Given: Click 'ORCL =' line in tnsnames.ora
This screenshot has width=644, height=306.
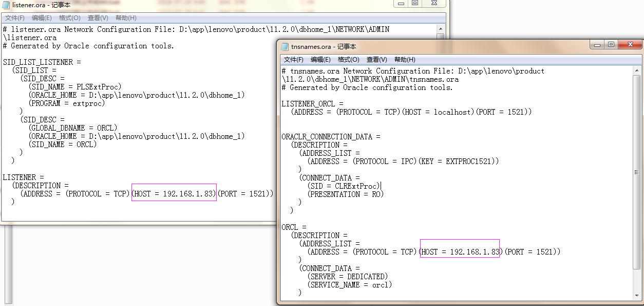Looking at the screenshot, I should click(x=294, y=227).
